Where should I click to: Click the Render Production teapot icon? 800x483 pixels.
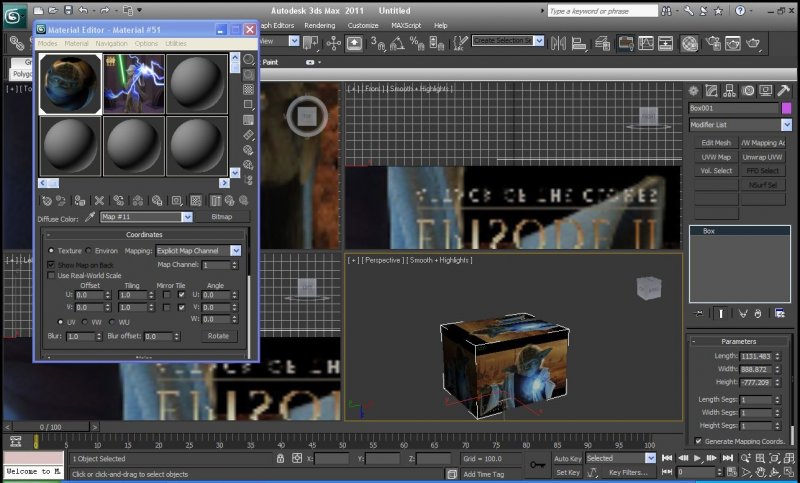[753, 43]
